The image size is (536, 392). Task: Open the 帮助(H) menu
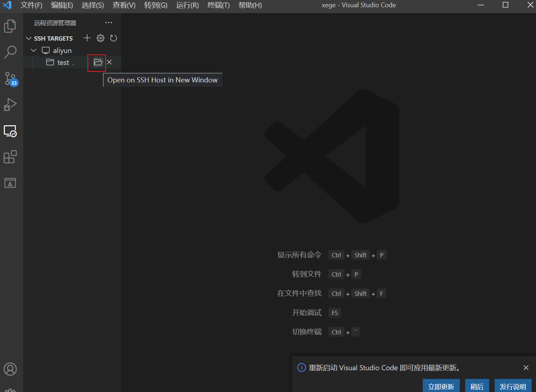pos(250,5)
